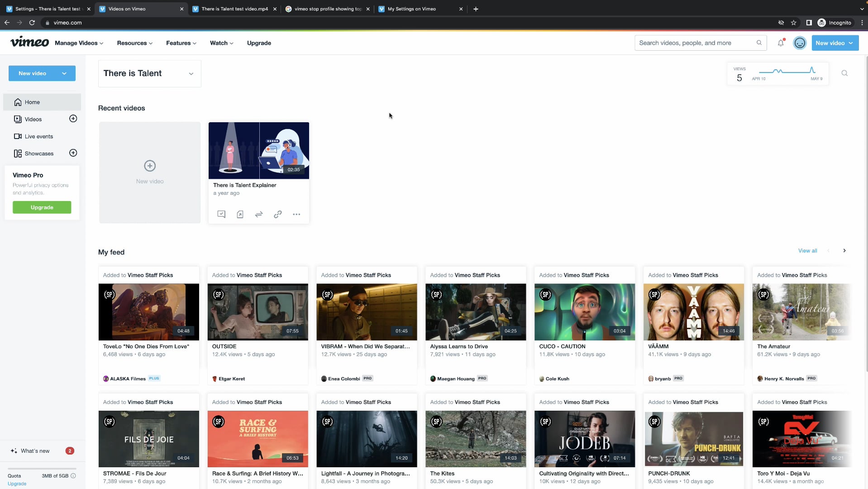This screenshot has height=489, width=868.
Task: Copy the link for There is Talent Explainer
Action: pyautogui.click(x=277, y=214)
